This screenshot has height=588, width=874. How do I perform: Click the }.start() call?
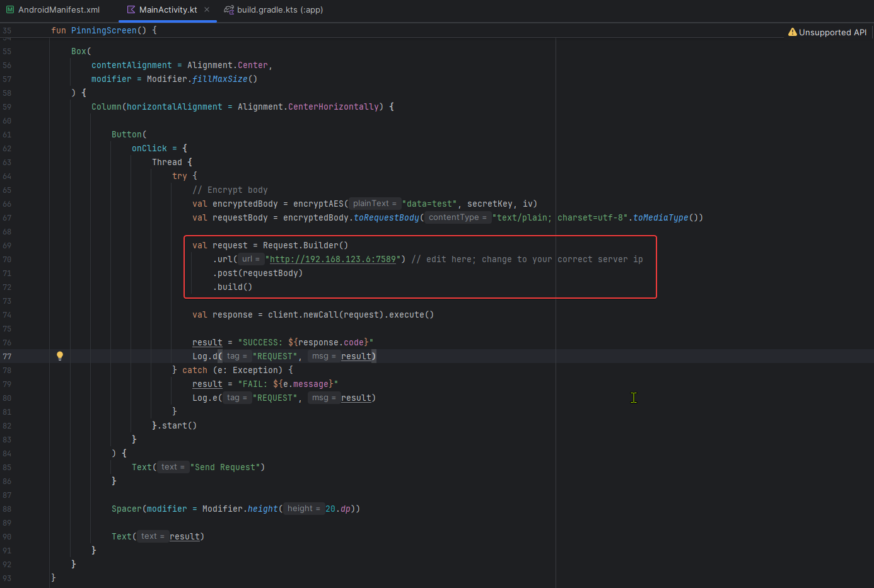click(175, 425)
